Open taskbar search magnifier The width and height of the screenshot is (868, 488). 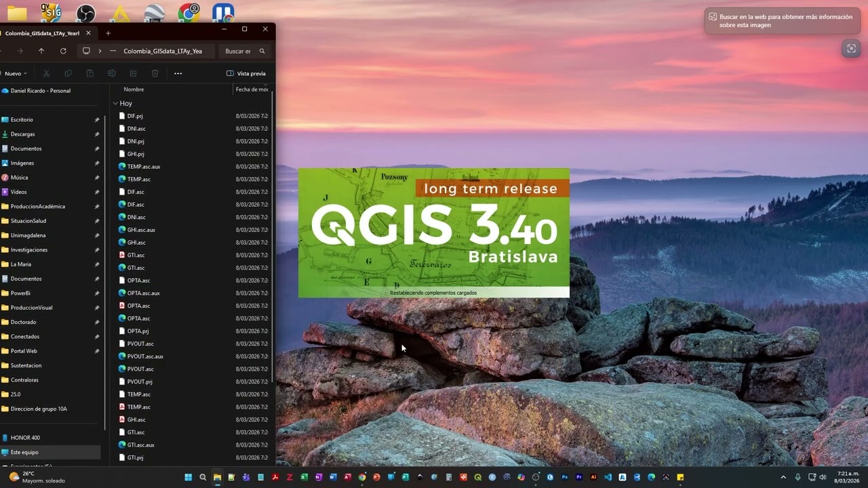click(203, 477)
